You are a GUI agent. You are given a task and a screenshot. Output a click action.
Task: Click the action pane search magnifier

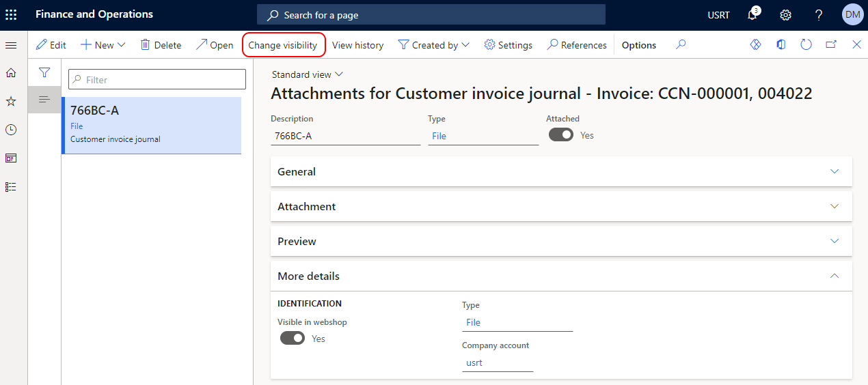point(681,44)
